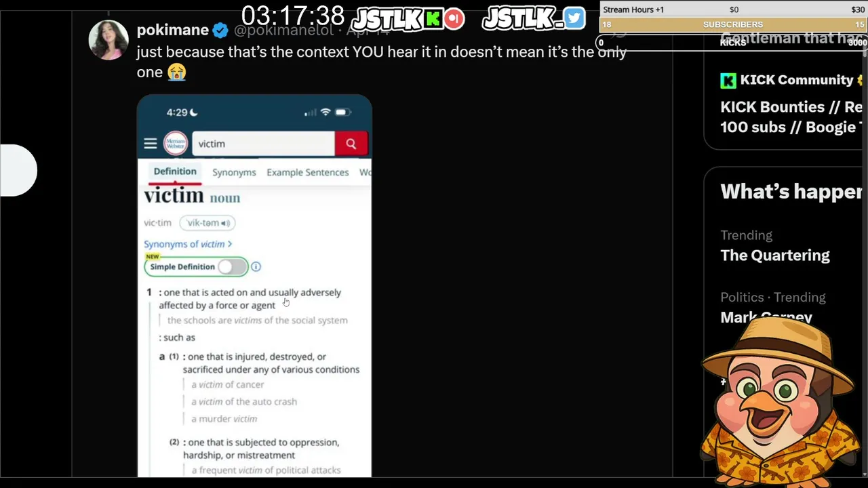868x488 pixels.
Task: Click pokimane's blue verified badge
Action: tap(220, 30)
